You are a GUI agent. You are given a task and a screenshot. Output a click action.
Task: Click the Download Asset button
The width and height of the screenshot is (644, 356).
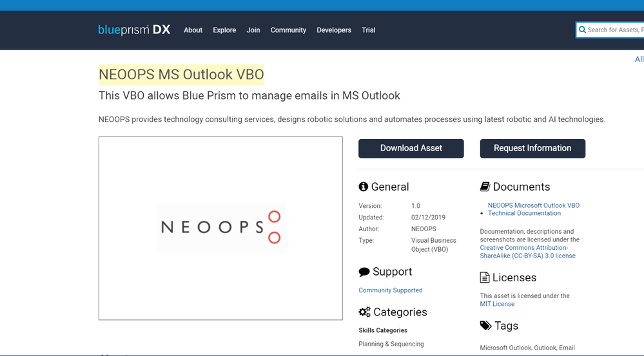point(411,149)
